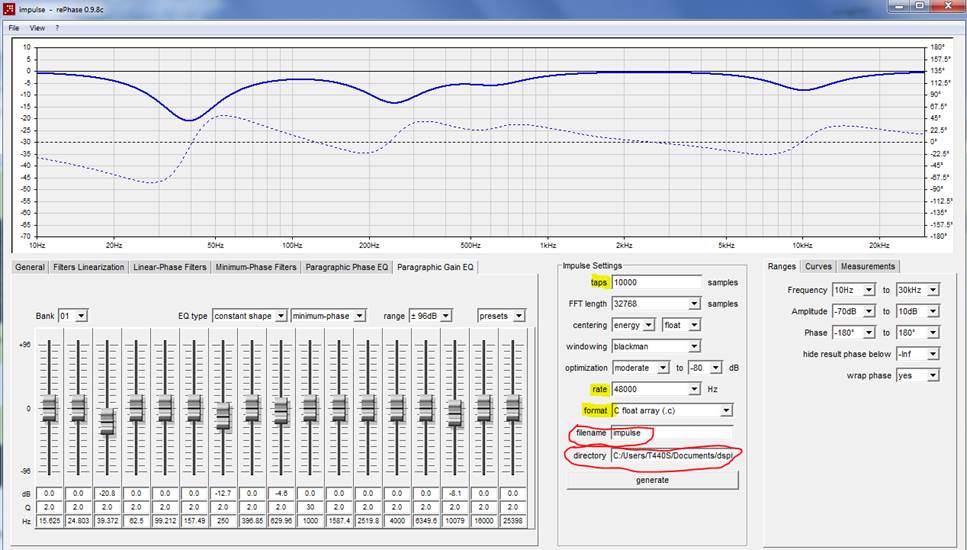Switch to the General tab
The image size is (967, 550).
point(30,267)
